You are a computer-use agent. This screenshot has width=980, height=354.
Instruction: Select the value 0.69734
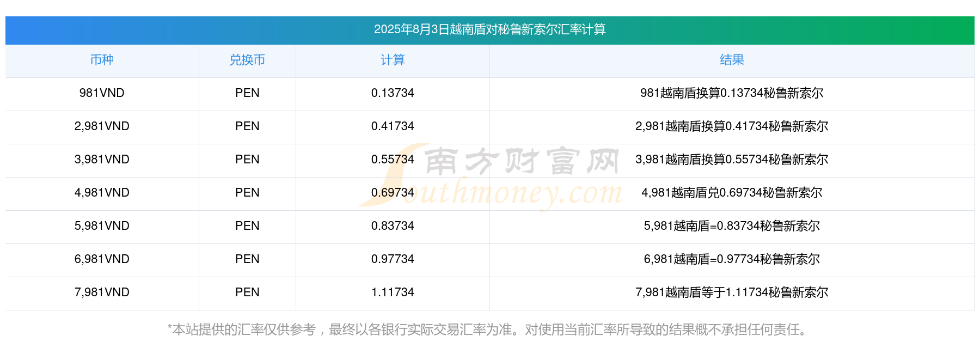tap(393, 193)
